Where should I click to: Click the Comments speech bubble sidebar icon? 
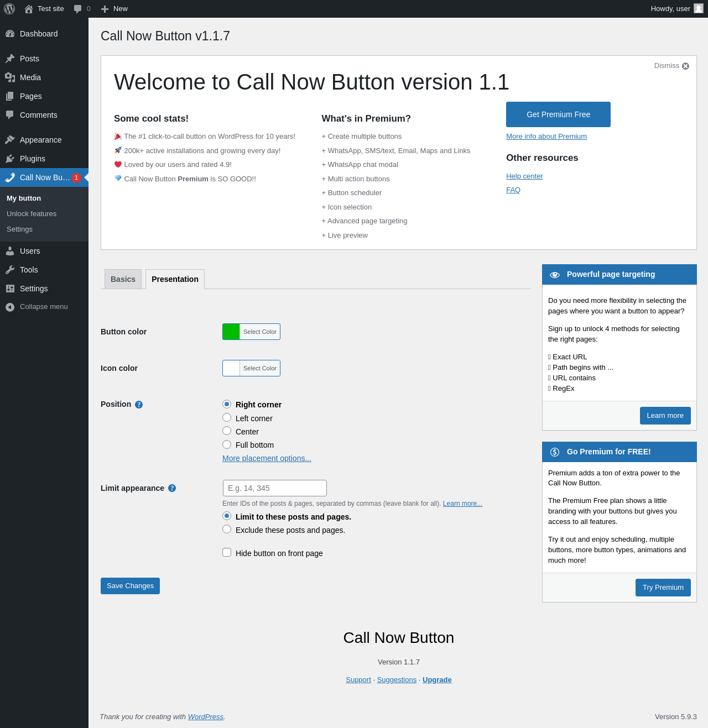point(10,115)
